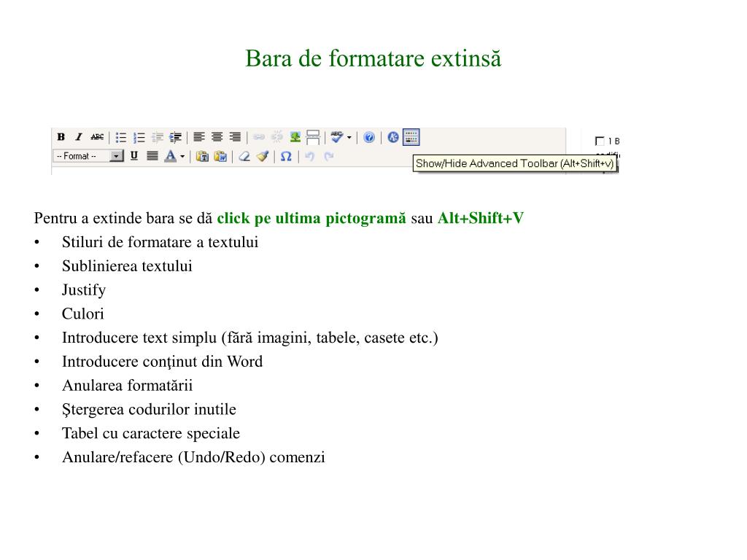
Task: Insert a numbered ordered list
Action: (x=139, y=138)
